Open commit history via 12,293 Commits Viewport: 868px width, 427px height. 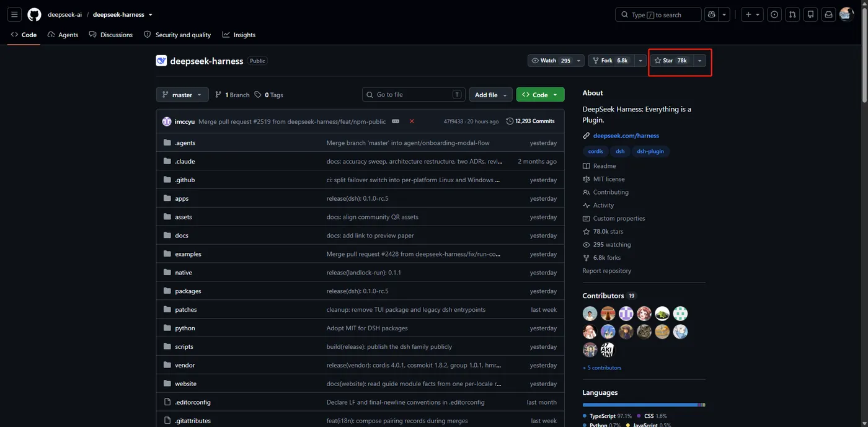click(x=530, y=121)
